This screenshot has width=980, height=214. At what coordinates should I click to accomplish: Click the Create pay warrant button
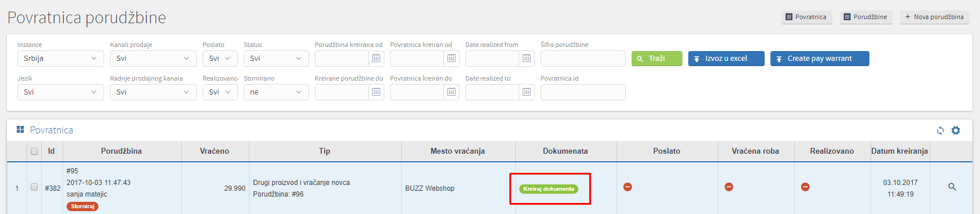(x=820, y=59)
